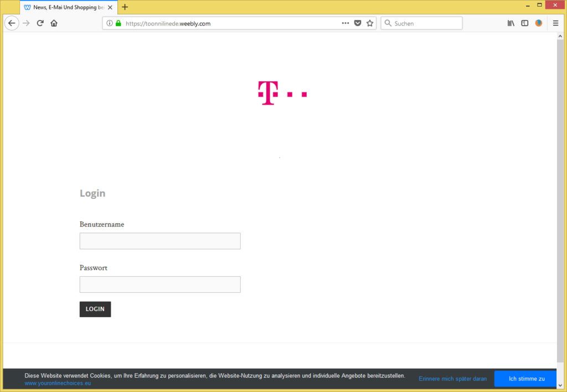The height and width of the screenshot is (392, 567).
Task: Accept cookies with Ich stimme zu
Action: (526, 379)
